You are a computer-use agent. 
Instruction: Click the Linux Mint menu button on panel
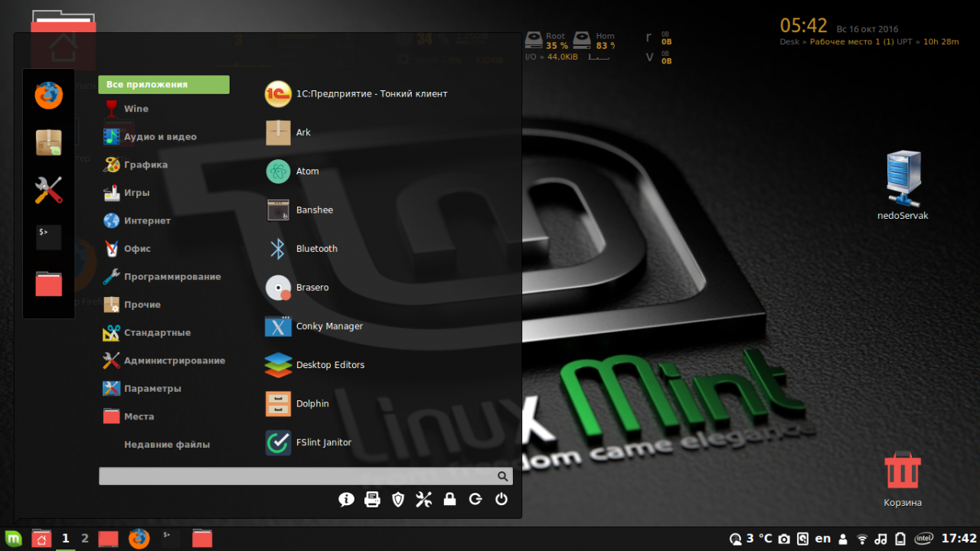13,539
